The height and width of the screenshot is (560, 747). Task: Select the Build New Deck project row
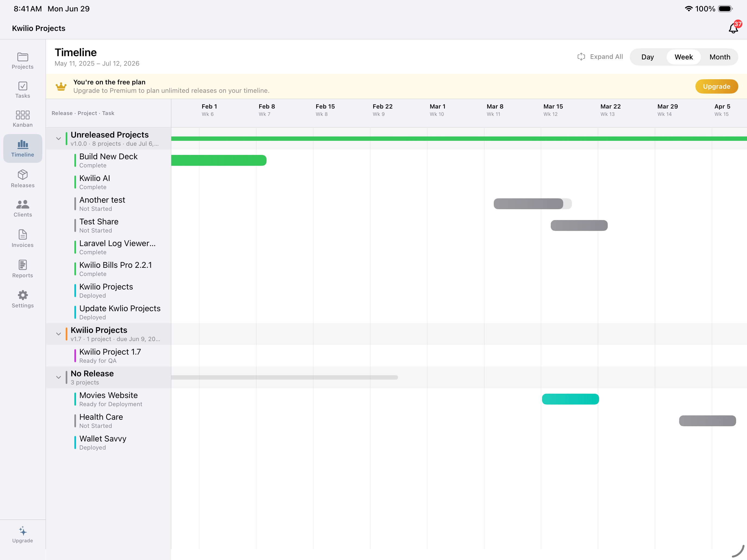[x=108, y=160]
